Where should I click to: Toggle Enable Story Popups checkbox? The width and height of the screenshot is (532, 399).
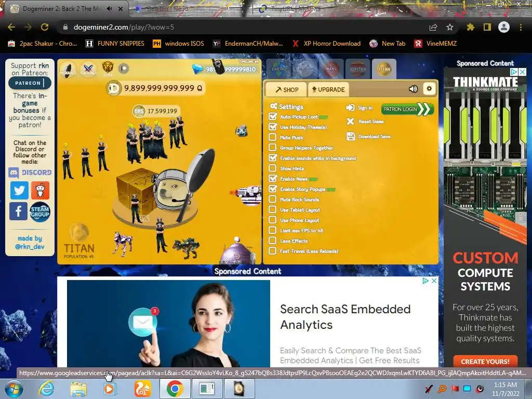point(273,189)
